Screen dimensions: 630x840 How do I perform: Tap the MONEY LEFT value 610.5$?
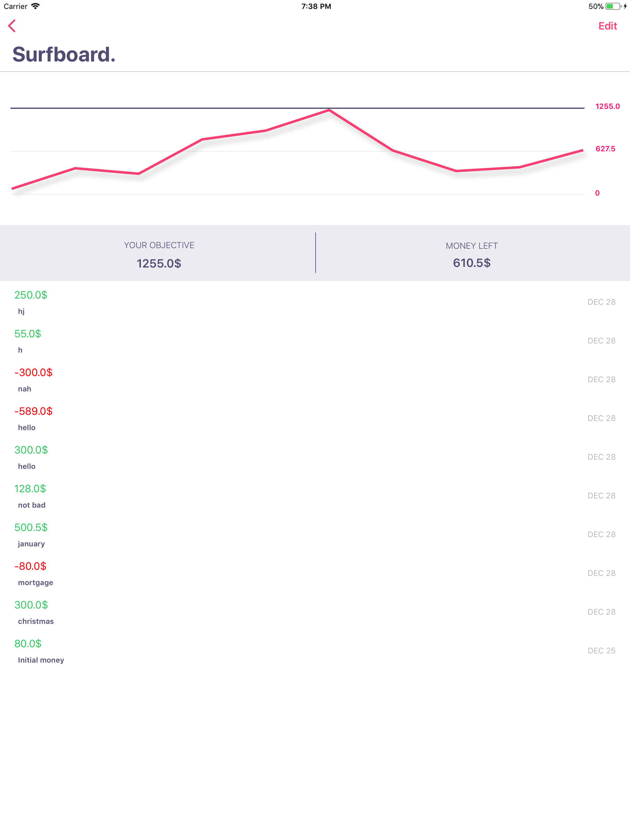coord(472,262)
